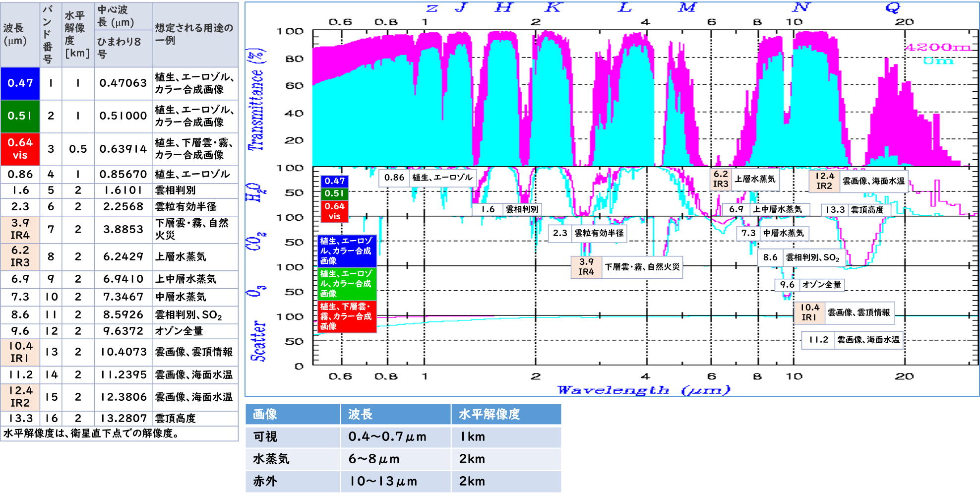
Task: Click the 13.3 雲頂高度 label on chart
Action: [x=855, y=210]
